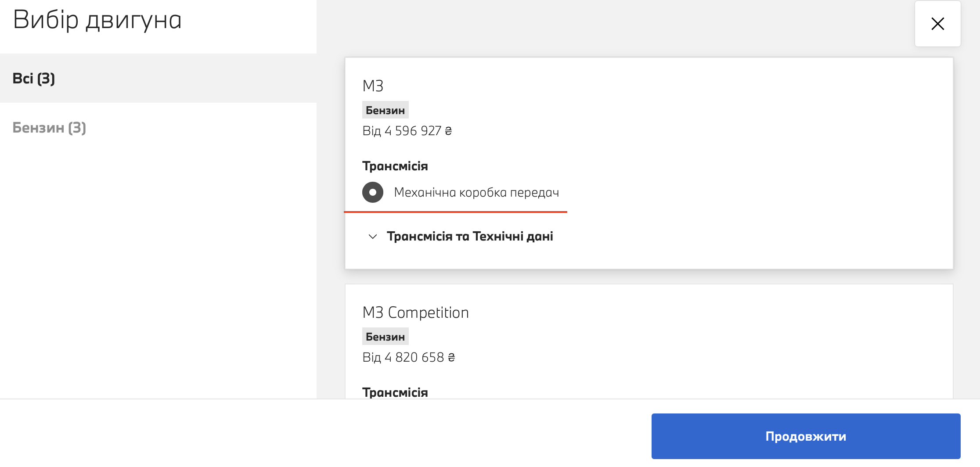Click the "Трансмісія" heading under M3 Competition
Screen dimensions: 980x467
click(x=395, y=392)
